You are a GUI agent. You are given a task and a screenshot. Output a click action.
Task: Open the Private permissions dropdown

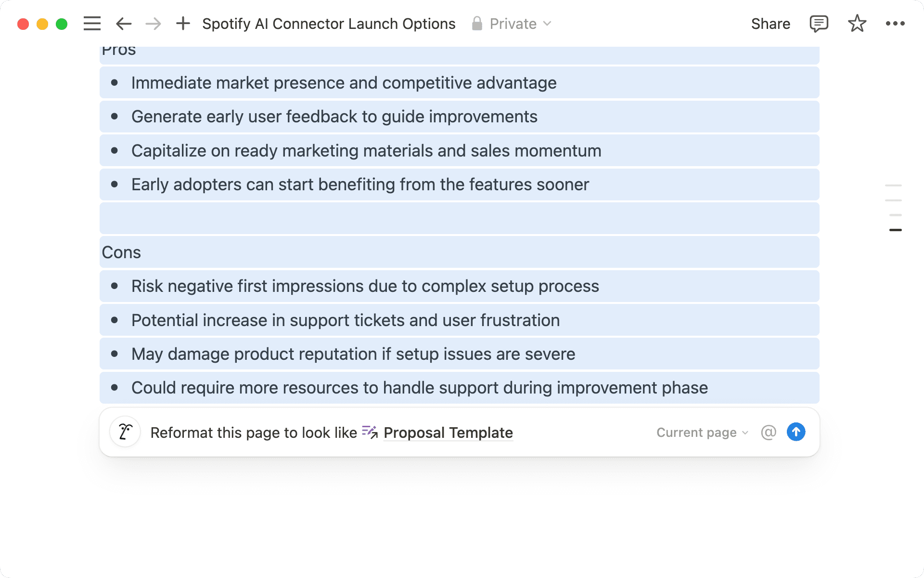[513, 24]
